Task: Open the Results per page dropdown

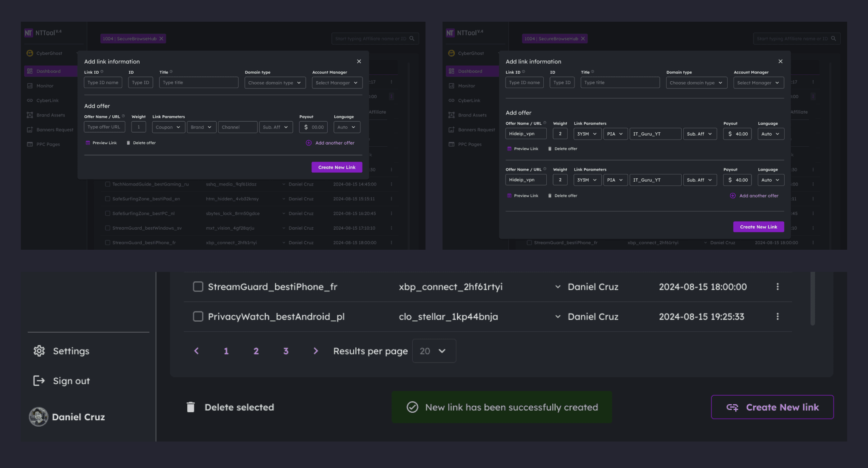Action: coord(434,351)
